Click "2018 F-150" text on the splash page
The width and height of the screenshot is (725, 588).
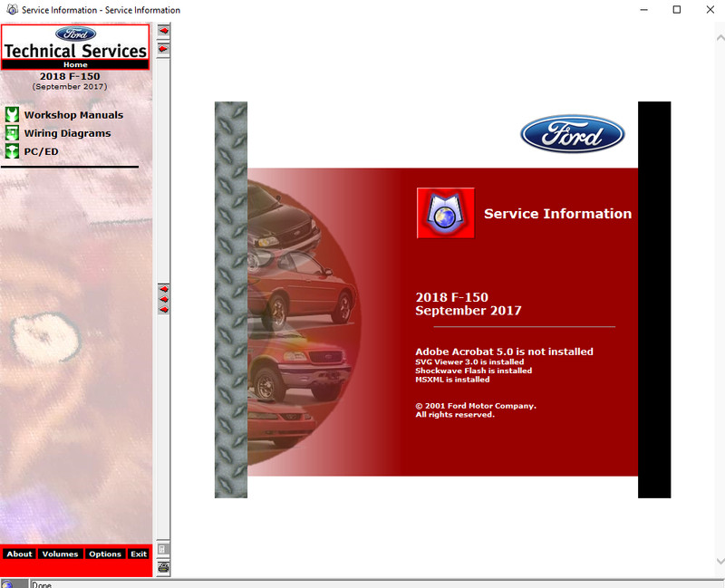click(451, 297)
